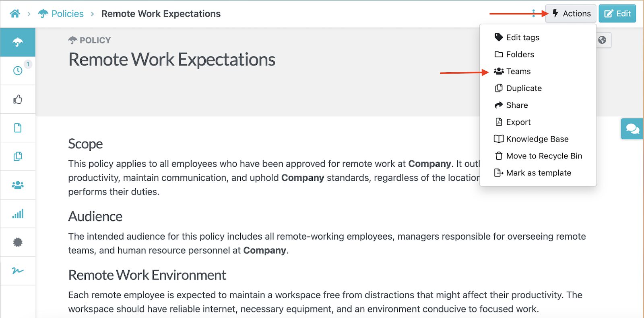Image resolution: width=644 pixels, height=318 pixels.
Task: Open the documents page icon in sidebar
Action: click(x=18, y=128)
